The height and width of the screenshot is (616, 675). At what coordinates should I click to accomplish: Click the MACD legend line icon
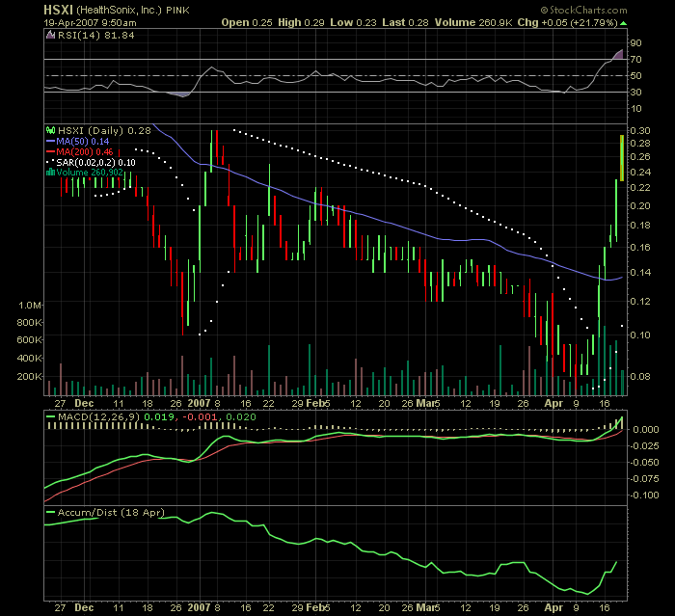48,415
